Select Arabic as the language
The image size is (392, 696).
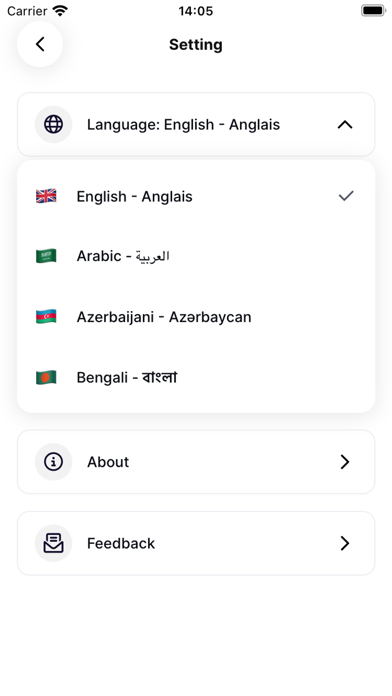196,256
